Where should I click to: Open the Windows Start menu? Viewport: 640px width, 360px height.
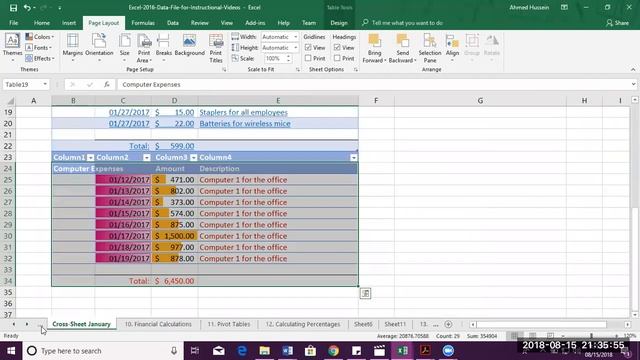[x=11, y=351]
